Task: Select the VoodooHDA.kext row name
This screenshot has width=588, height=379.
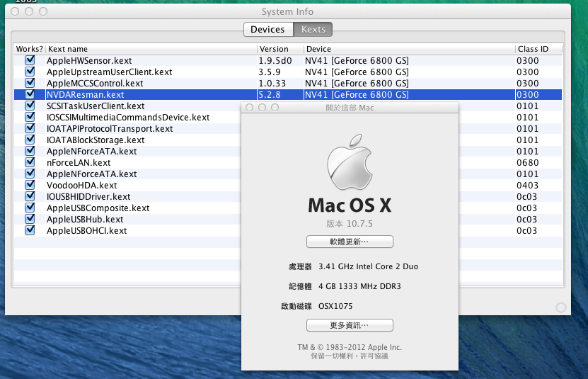Action: click(x=82, y=186)
